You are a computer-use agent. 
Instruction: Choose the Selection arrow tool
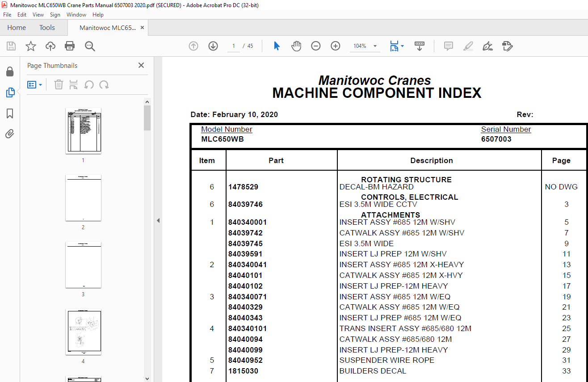pyautogui.click(x=277, y=46)
